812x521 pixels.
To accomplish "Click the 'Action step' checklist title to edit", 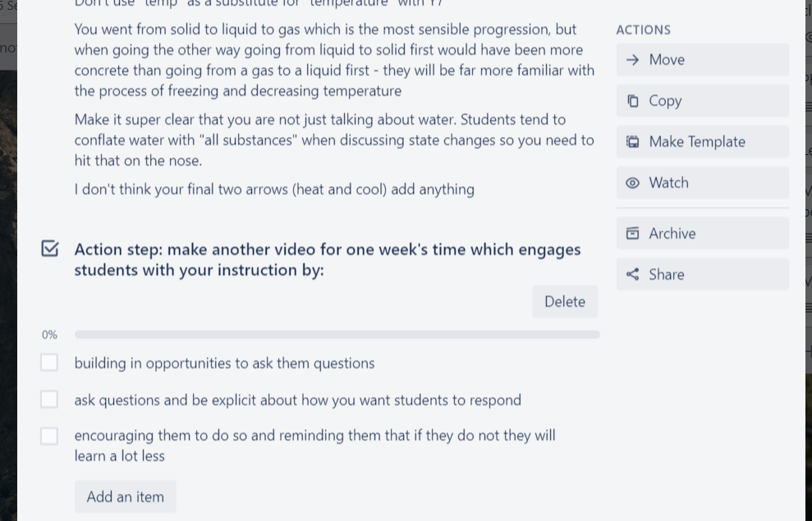I will [x=327, y=259].
